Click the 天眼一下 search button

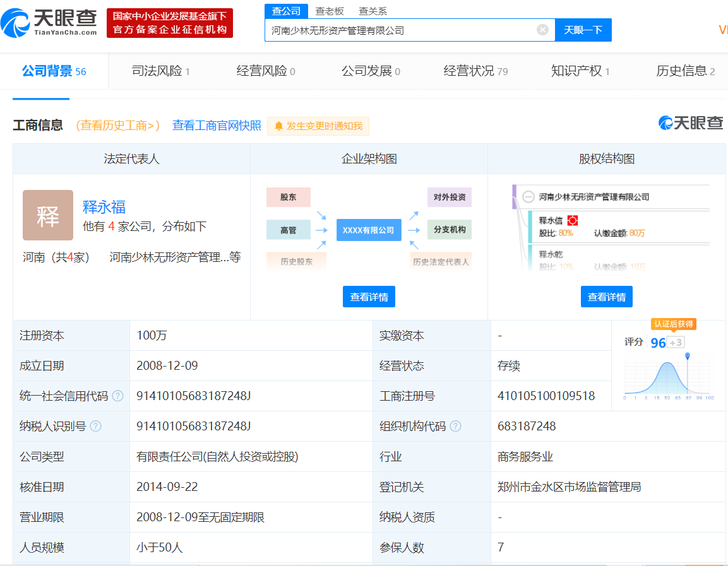tap(583, 30)
